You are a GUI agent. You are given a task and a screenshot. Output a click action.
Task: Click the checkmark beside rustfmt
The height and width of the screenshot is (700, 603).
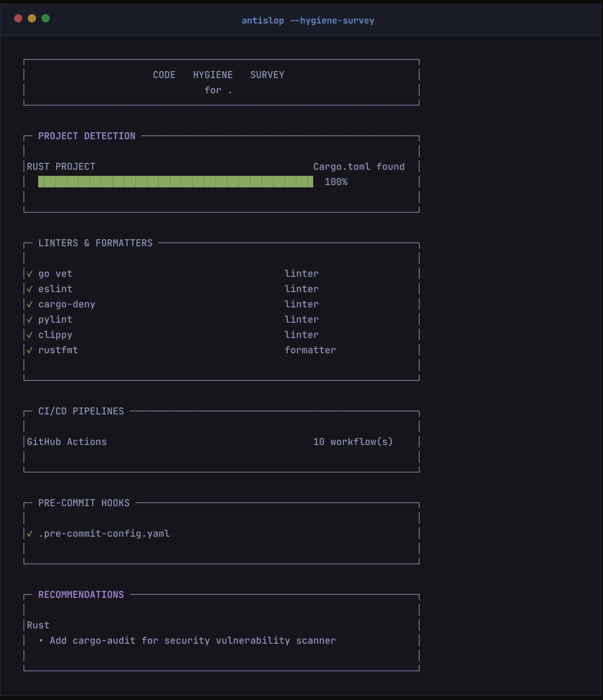click(30, 350)
